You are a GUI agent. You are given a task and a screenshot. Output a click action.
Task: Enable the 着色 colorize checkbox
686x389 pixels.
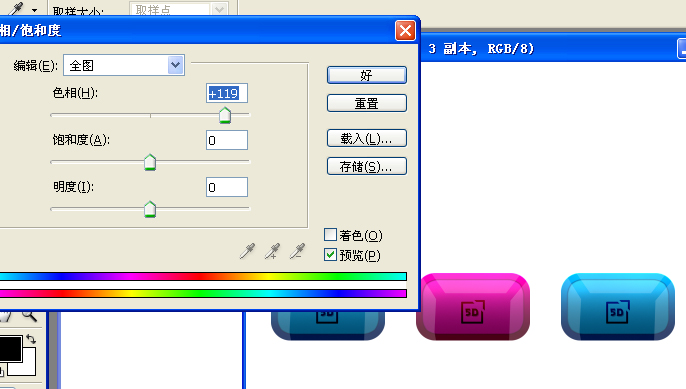point(330,235)
